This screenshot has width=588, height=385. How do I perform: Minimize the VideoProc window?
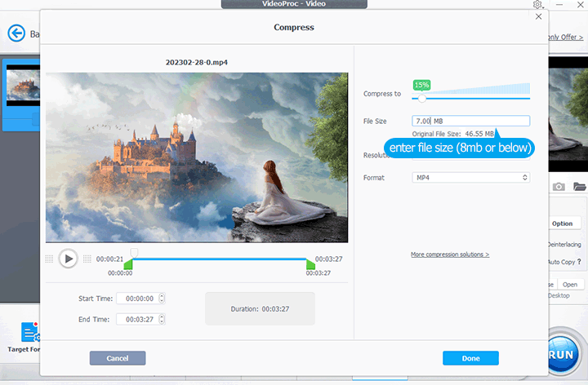(559, 5)
